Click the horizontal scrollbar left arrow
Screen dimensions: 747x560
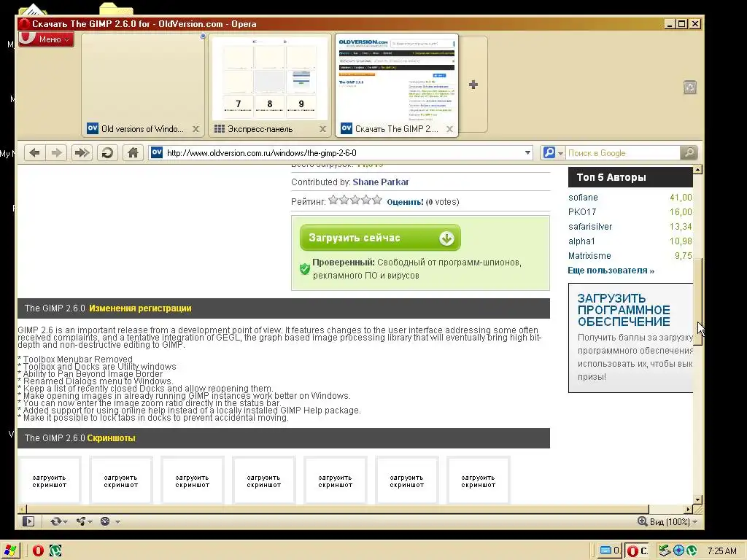(22, 509)
